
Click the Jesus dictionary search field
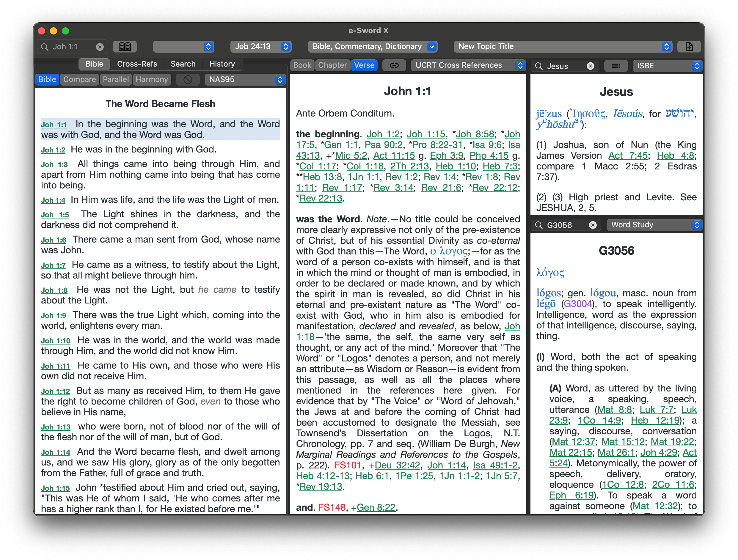(564, 66)
